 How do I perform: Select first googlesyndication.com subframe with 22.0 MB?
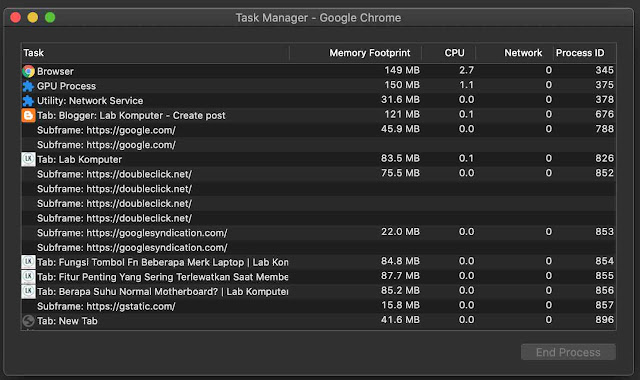pos(318,233)
